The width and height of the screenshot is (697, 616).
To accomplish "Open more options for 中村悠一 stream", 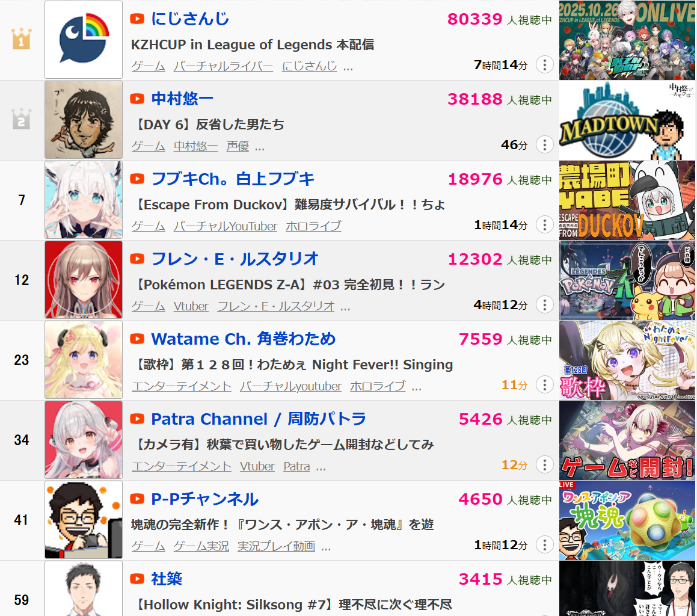I will click(544, 145).
